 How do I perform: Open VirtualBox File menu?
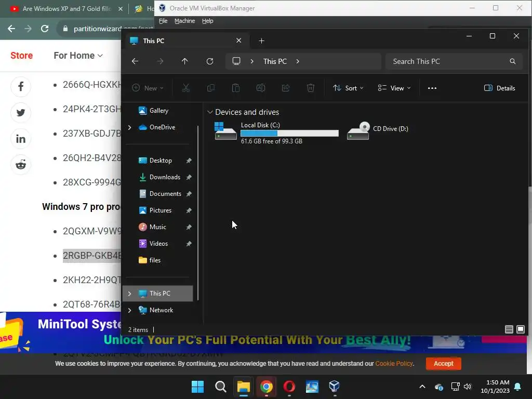point(163,21)
